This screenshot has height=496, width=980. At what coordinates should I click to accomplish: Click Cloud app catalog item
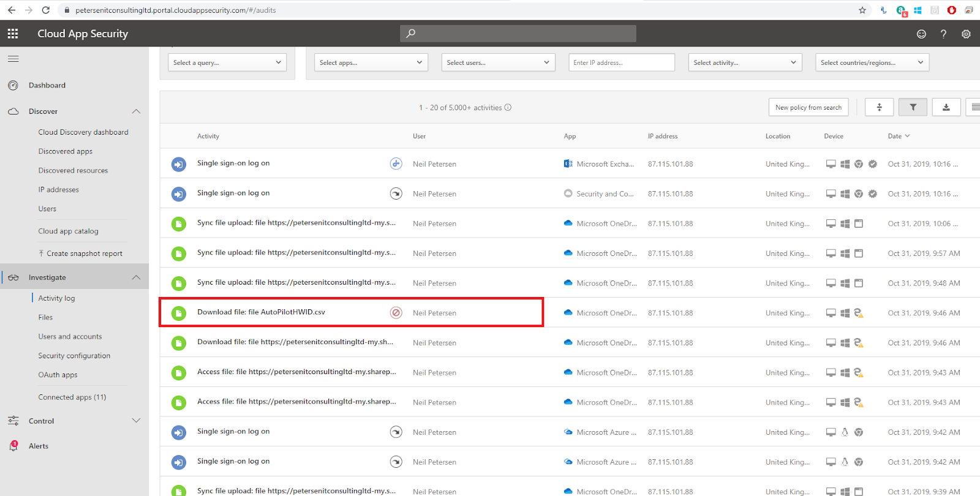pyautogui.click(x=68, y=231)
